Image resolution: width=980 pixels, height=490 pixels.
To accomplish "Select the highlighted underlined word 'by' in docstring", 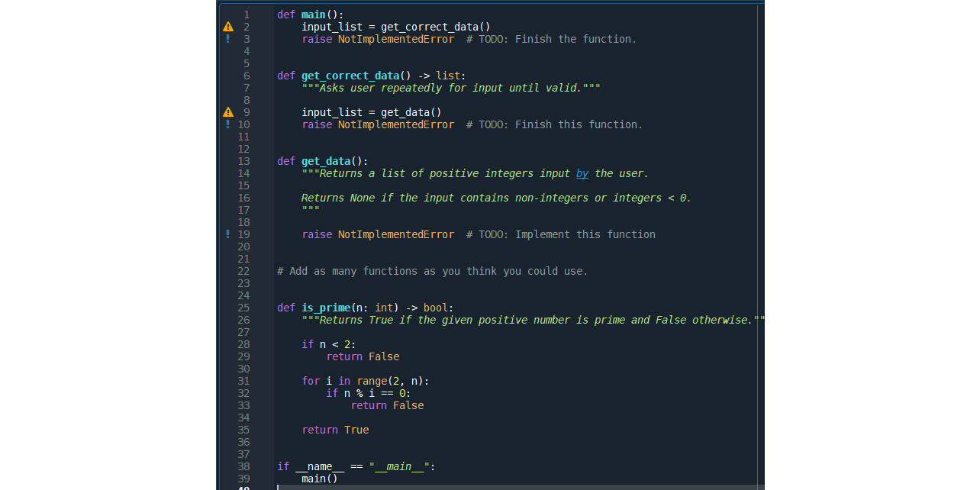I will (x=582, y=173).
